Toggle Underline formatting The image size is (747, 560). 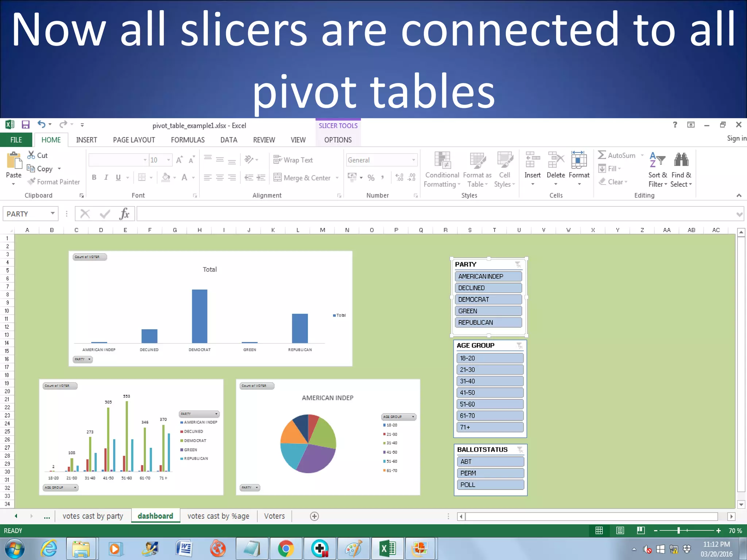118,178
